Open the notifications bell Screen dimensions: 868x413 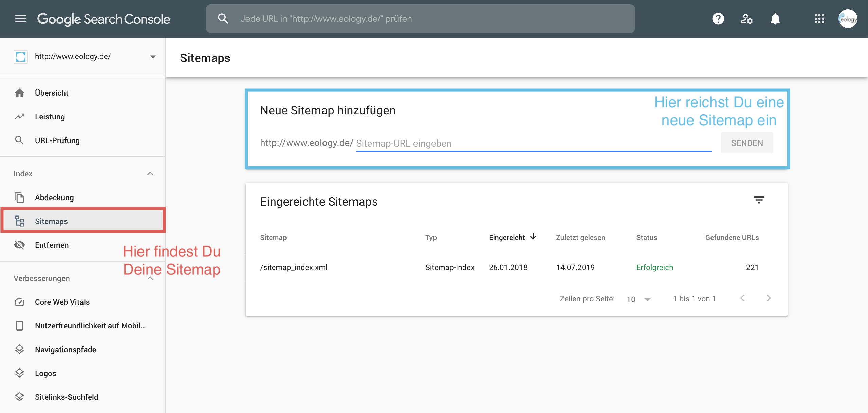point(775,19)
